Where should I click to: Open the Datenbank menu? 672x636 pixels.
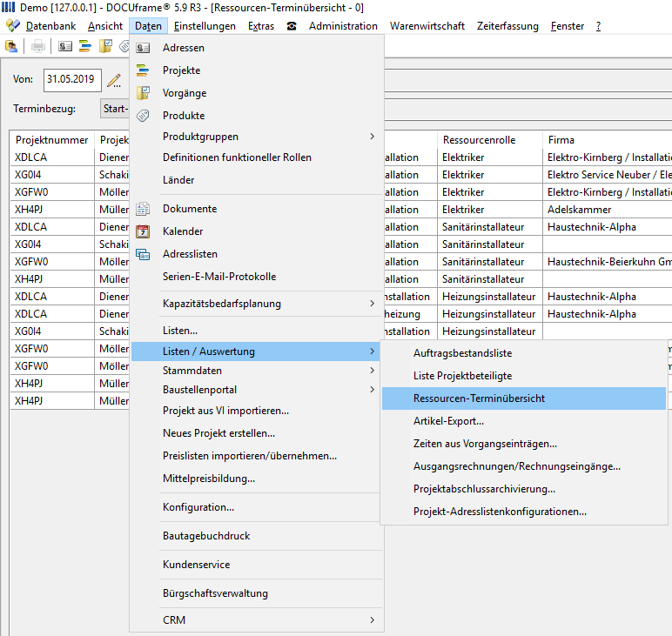[x=50, y=26]
